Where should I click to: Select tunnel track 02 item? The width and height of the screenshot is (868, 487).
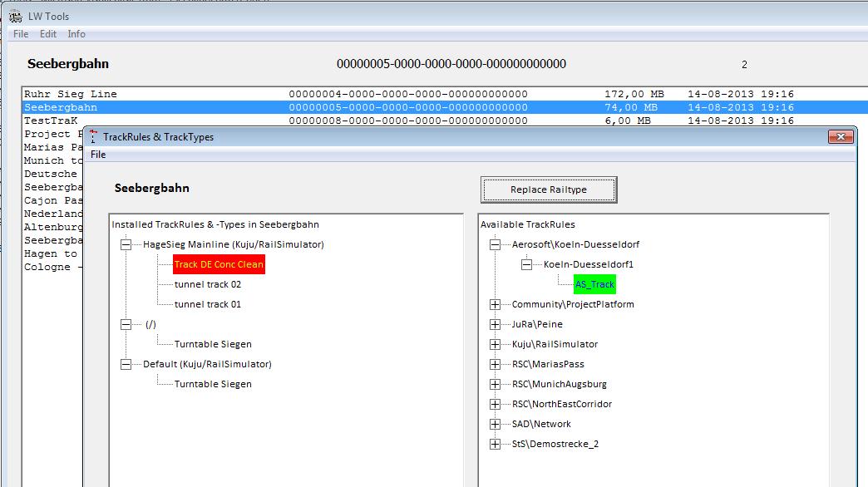[x=208, y=284]
